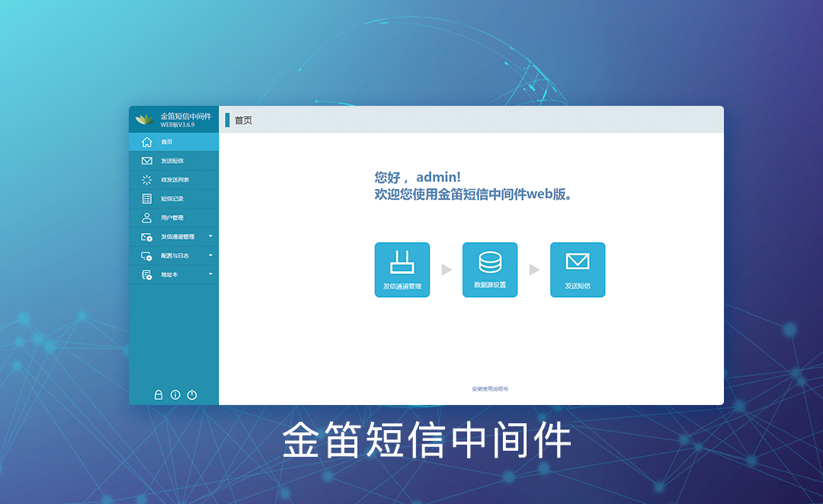Click the 金笛 lotus logo icon

[x=144, y=120]
